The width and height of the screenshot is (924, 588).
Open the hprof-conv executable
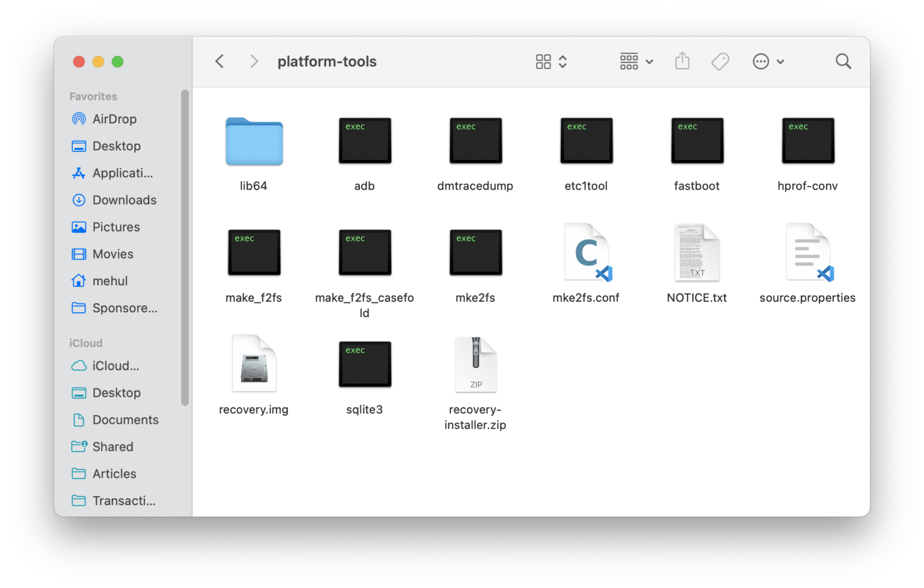(807, 141)
